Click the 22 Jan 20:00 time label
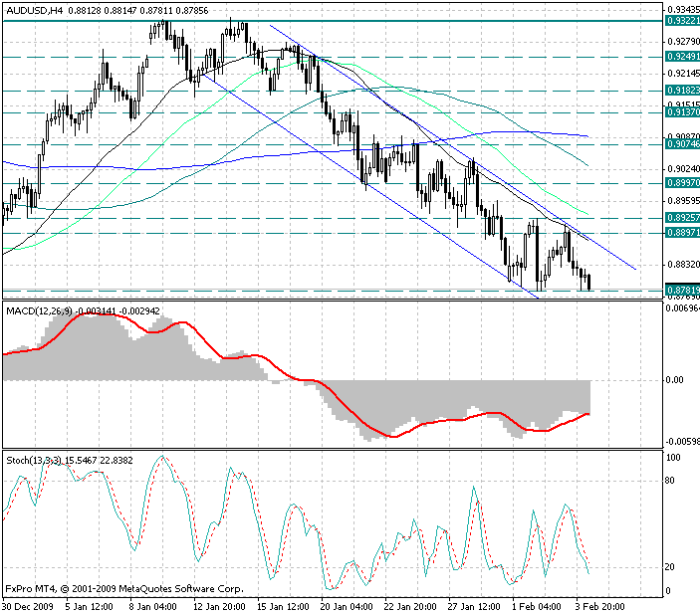Screen dimensions: 700x614 pyautogui.click(x=410, y=607)
